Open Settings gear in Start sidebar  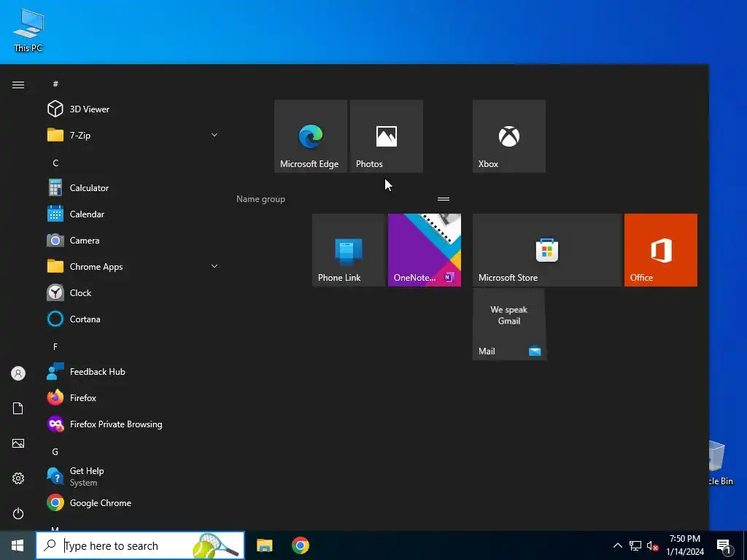coord(18,478)
